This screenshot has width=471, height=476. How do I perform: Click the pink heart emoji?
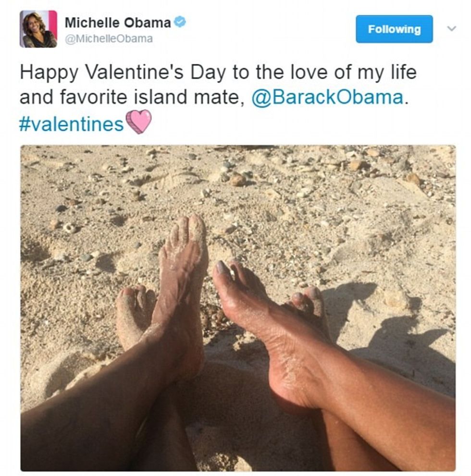(138, 122)
